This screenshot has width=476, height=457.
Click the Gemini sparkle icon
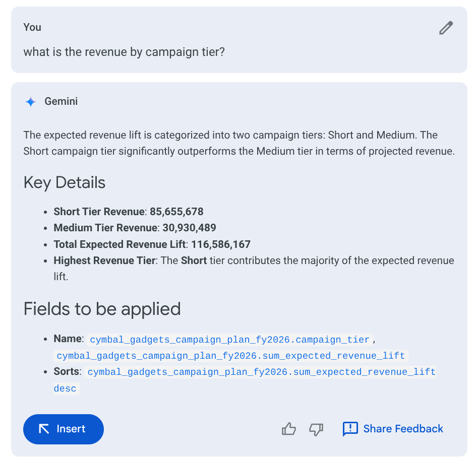[30, 101]
